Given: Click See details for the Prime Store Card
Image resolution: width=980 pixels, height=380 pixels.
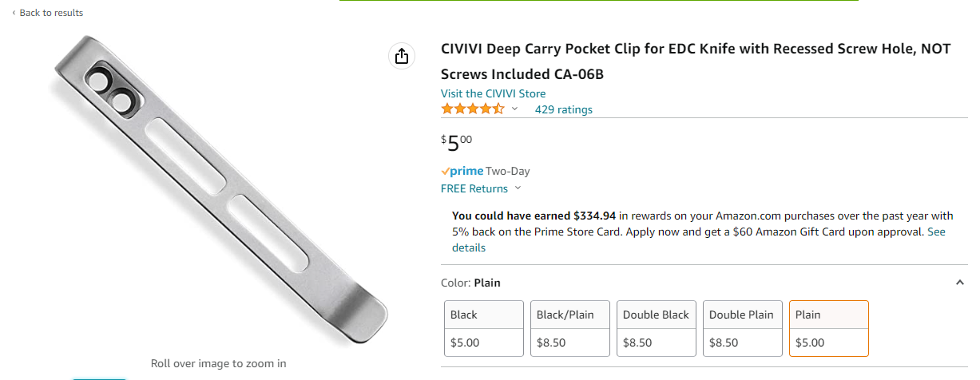Looking at the screenshot, I should [x=935, y=232].
